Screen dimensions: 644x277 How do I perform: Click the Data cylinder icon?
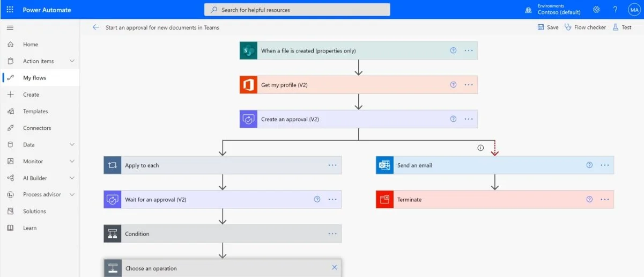click(x=10, y=144)
